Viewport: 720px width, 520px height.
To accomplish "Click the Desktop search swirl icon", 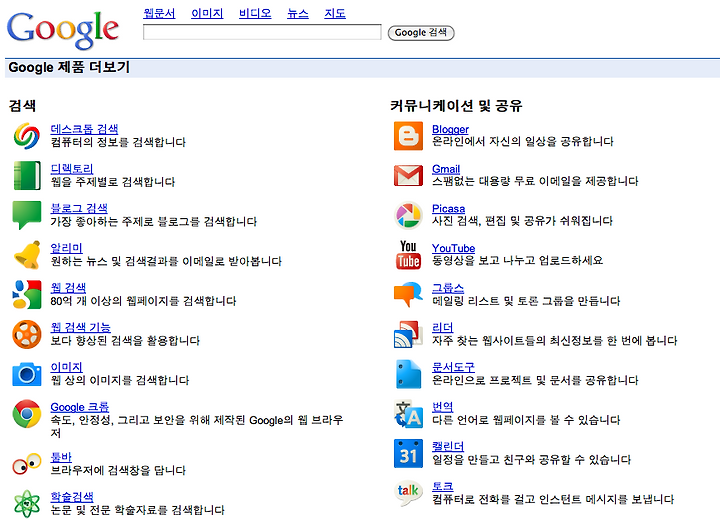I will [x=27, y=136].
